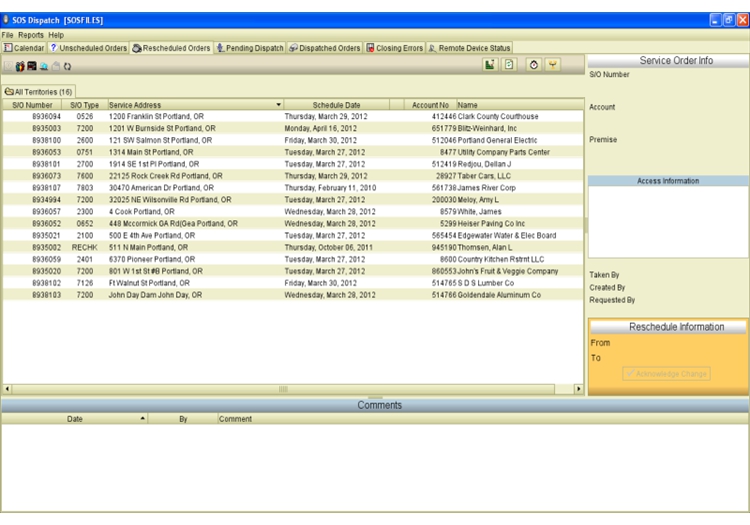The height and width of the screenshot is (525, 750).
Task: Switch to Unscheduled Orders tab
Action: pyautogui.click(x=88, y=48)
